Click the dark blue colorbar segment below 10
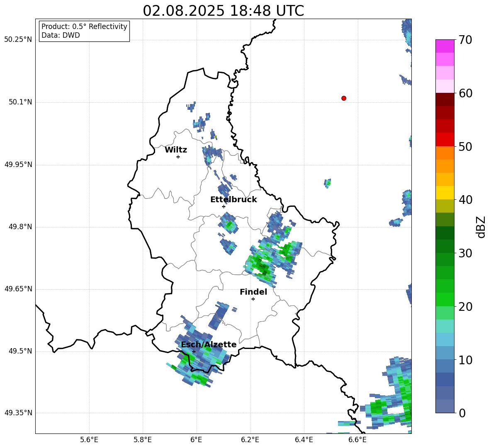Viewport: 491px width, 448px height. point(445,379)
